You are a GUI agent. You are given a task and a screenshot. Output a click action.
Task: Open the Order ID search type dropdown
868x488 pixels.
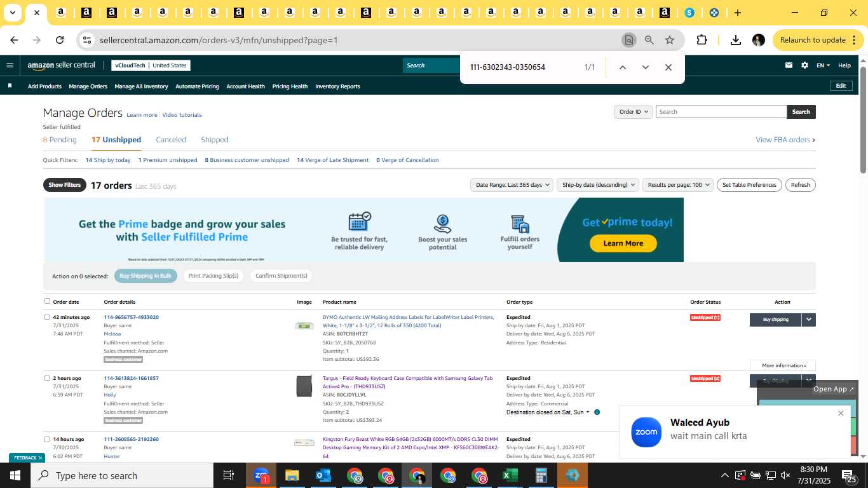[x=633, y=112]
